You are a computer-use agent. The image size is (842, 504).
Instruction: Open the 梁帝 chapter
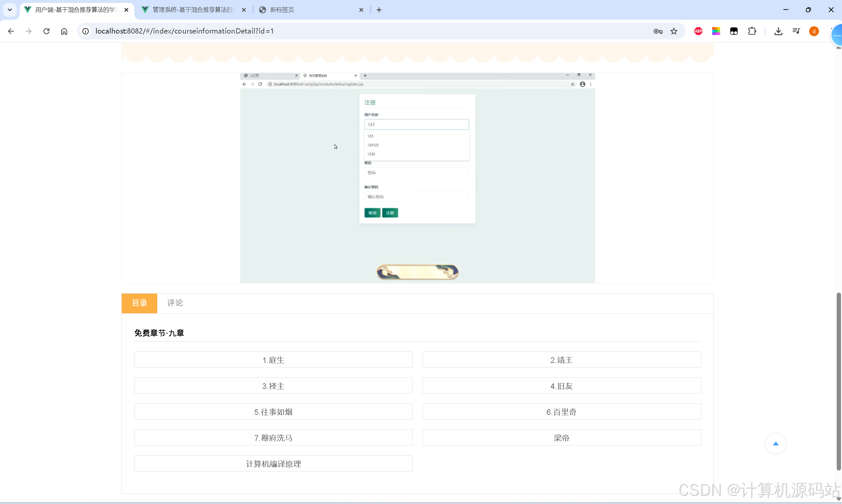pyautogui.click(x=561, y=438)
